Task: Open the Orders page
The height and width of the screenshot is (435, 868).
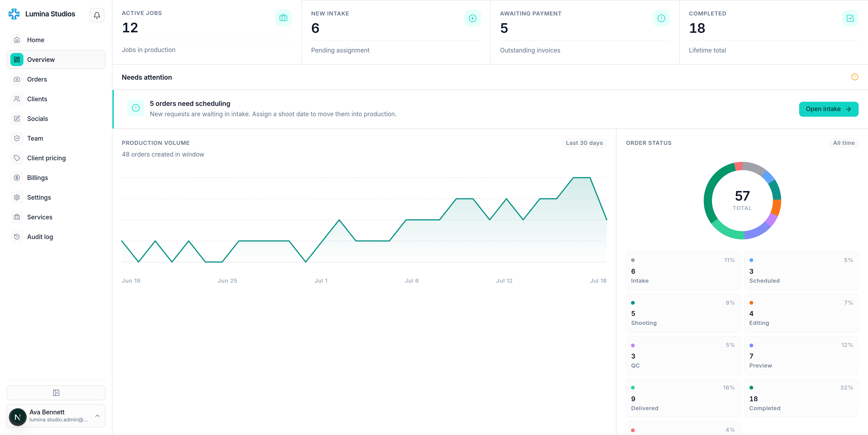Action: click(56, 79)
